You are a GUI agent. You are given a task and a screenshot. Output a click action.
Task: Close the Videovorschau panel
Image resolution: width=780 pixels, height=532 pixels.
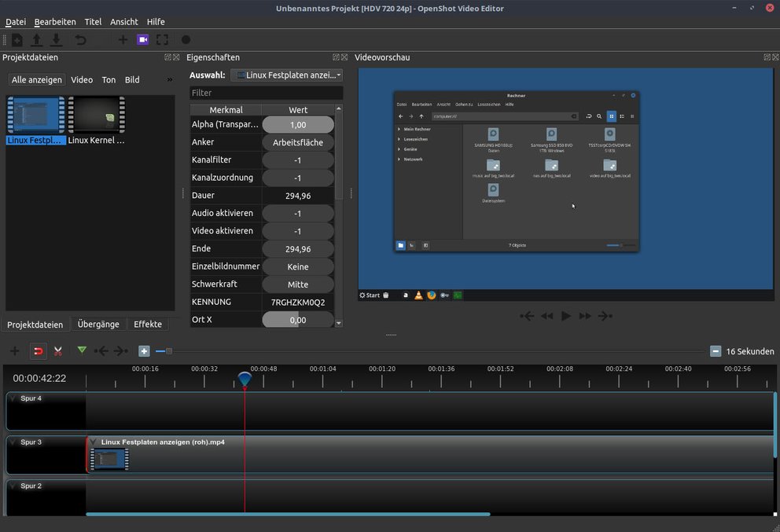click(775, 57)
